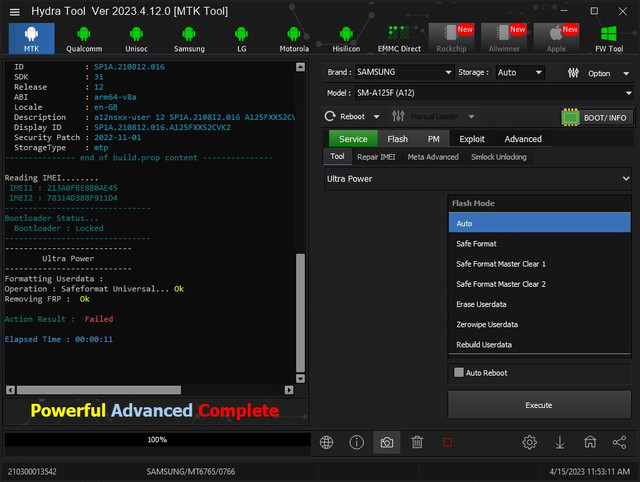Viewport: 640px width, 482px height.
Task: Open settings gear icon
Action: [x=529, y=442]
